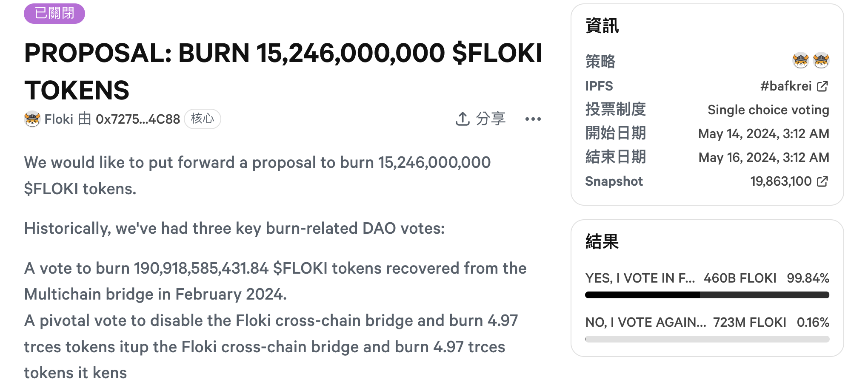Open IPFS external link icon

coord(823,86)
